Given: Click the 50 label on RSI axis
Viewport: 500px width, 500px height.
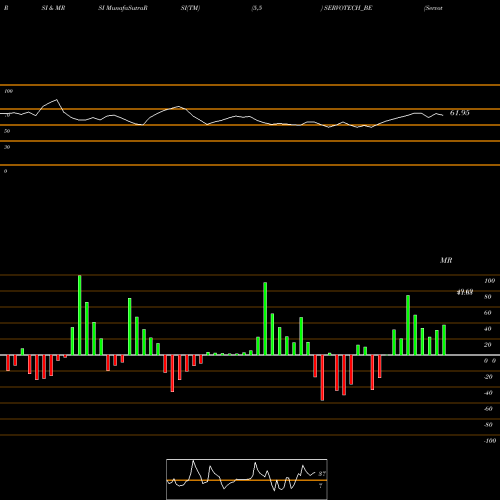Looking at the screenshot, I should pyautogui.click(x=7, y=131).
